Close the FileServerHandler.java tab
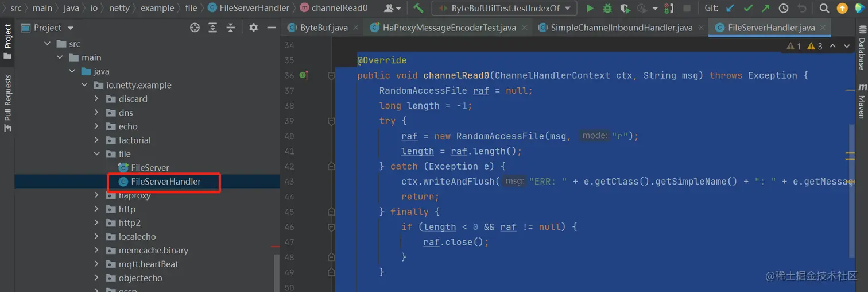 tap(823, 28)
